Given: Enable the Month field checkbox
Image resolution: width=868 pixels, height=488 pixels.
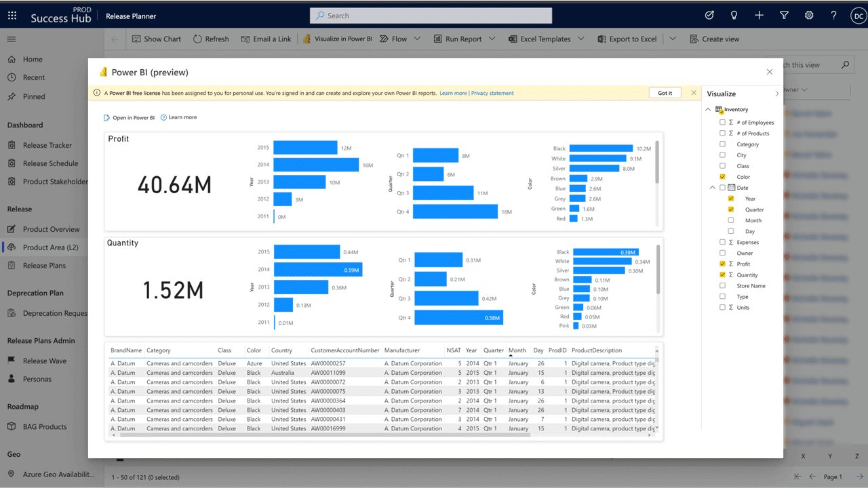Looking at the screenshot, I should pyautogui.click(x=730, y=220).
